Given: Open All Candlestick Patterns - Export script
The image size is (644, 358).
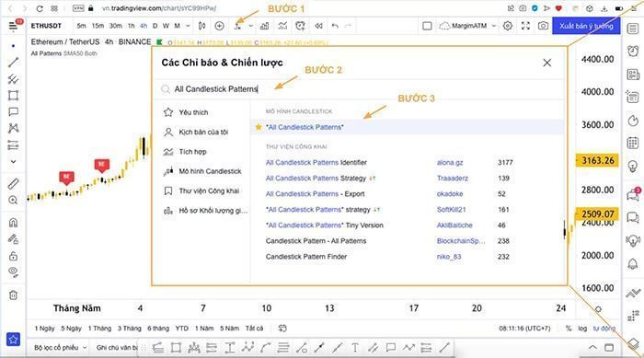Looking at the screenshot, I should click(315, 194).
